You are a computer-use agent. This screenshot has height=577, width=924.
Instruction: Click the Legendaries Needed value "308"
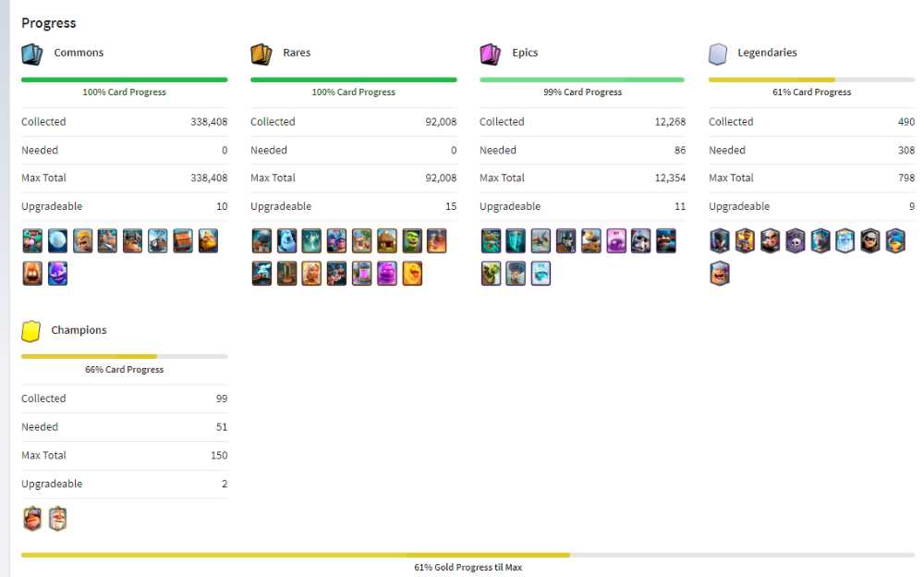point(906,150)
